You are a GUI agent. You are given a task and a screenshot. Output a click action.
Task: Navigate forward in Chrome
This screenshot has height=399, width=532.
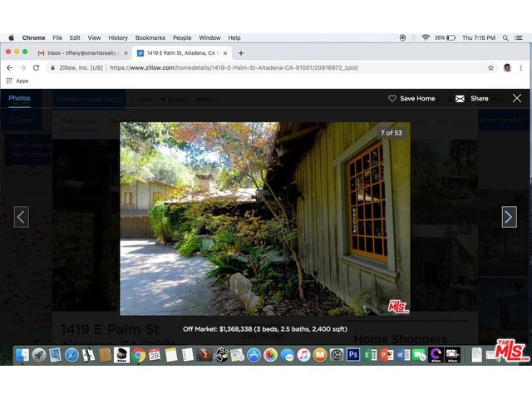pyautogui.click(x=22, y=68)
